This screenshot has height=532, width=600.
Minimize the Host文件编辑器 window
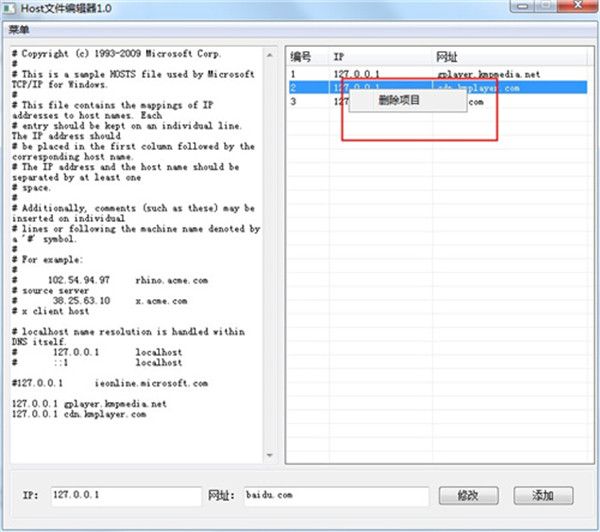(520, 8)
